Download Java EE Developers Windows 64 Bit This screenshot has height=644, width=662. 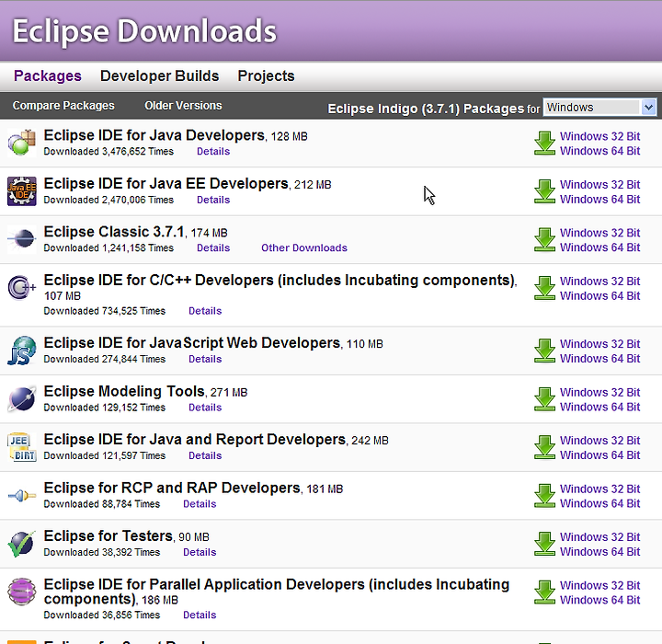pyautogui.click(x=599, y=199)
